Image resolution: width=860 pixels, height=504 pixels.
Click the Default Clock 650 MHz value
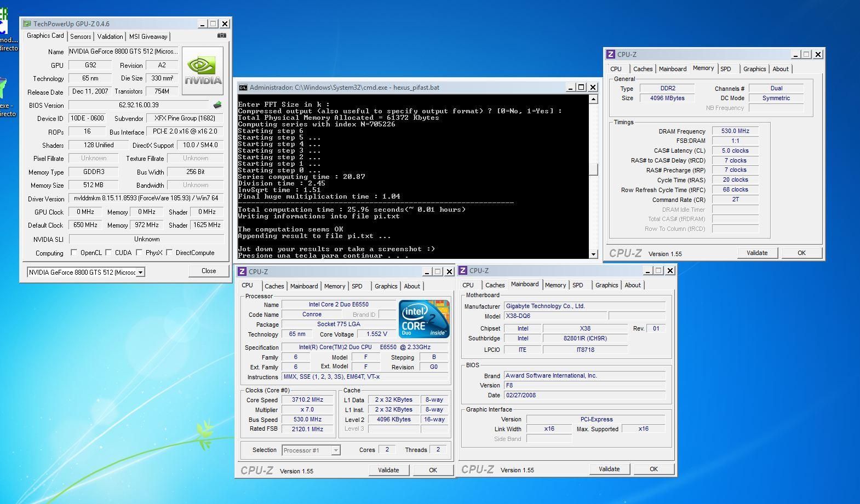click(85, 225)
